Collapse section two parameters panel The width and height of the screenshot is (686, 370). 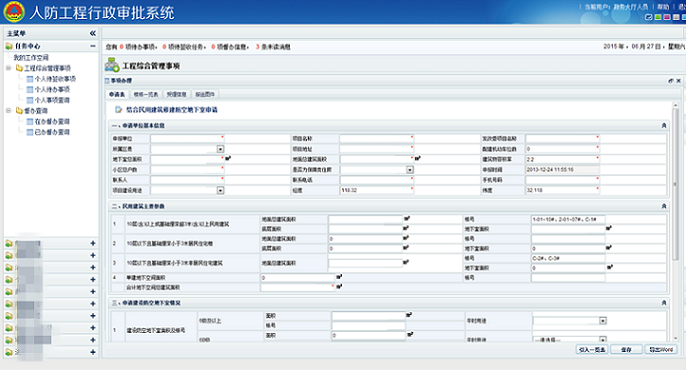[x=664, y=206]
